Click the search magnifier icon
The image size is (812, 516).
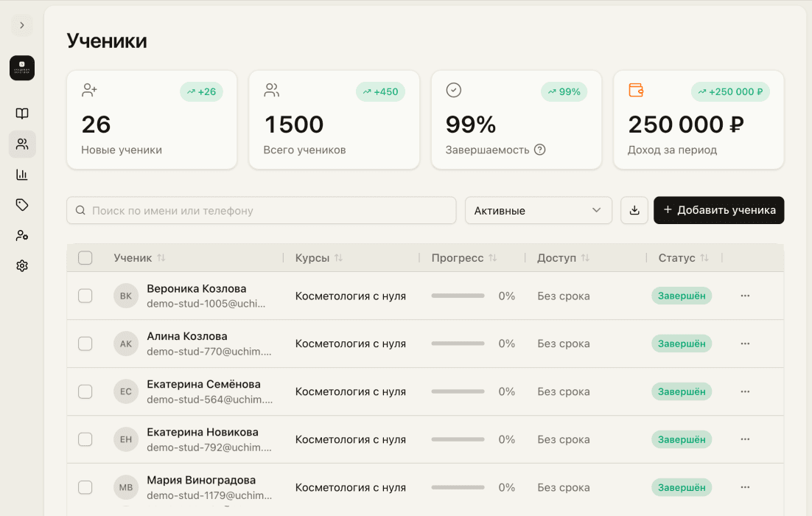(x=80, y=210)
